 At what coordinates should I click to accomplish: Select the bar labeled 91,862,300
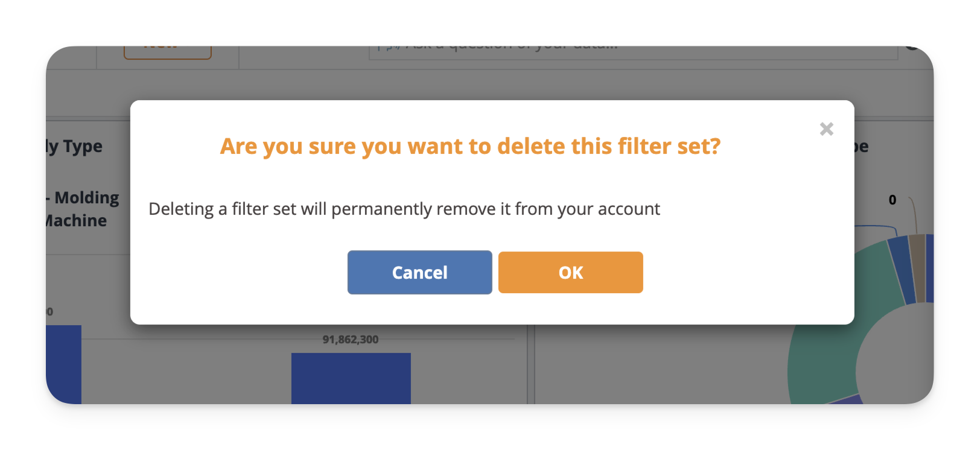(351, 378)
